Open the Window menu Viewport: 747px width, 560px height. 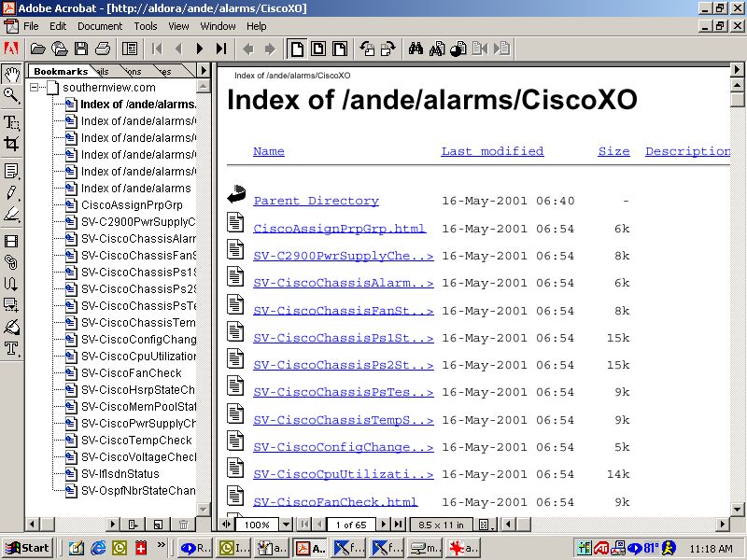click(218, 26)
